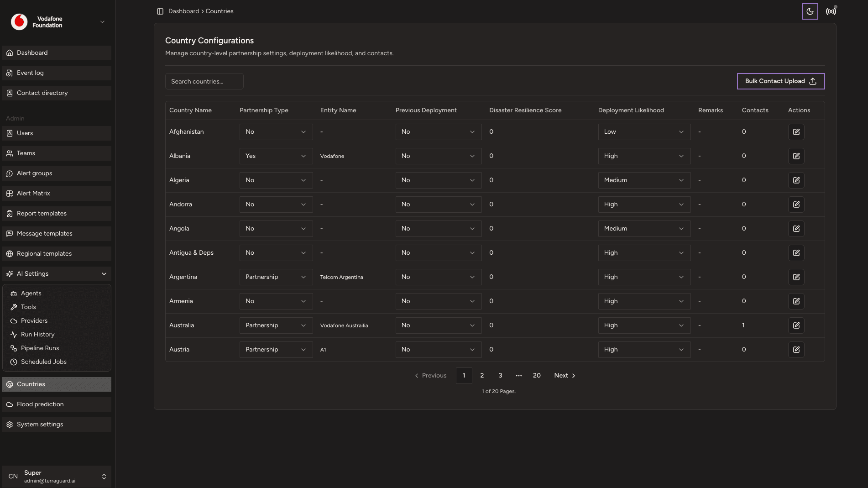
Task: Edit the Algeria row
Action: [796, 180]
